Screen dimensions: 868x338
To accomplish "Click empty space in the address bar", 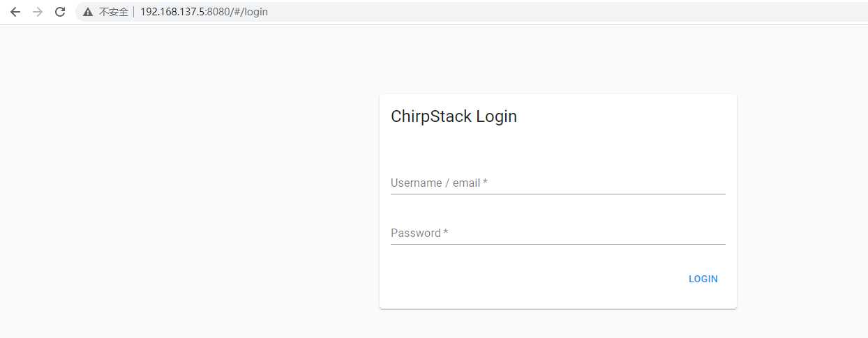I will click(558, 12).
